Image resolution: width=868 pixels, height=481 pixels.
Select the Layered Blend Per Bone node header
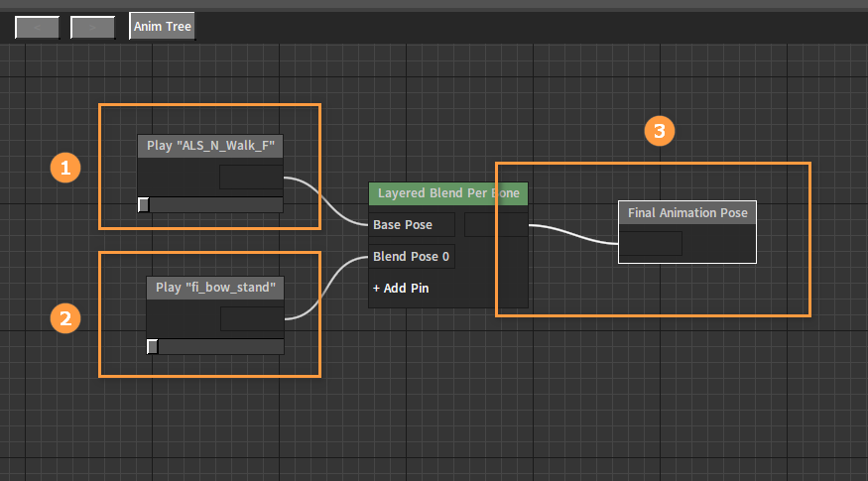point(447,193)
